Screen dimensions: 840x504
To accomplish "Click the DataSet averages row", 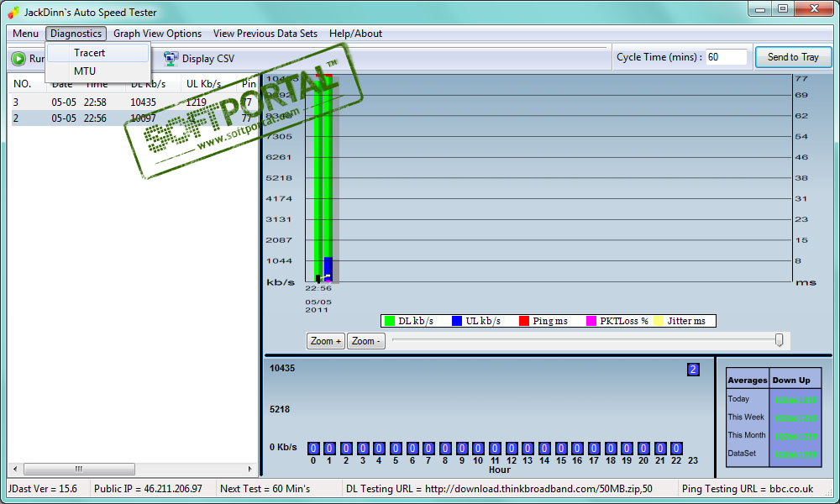I will 774,454.
